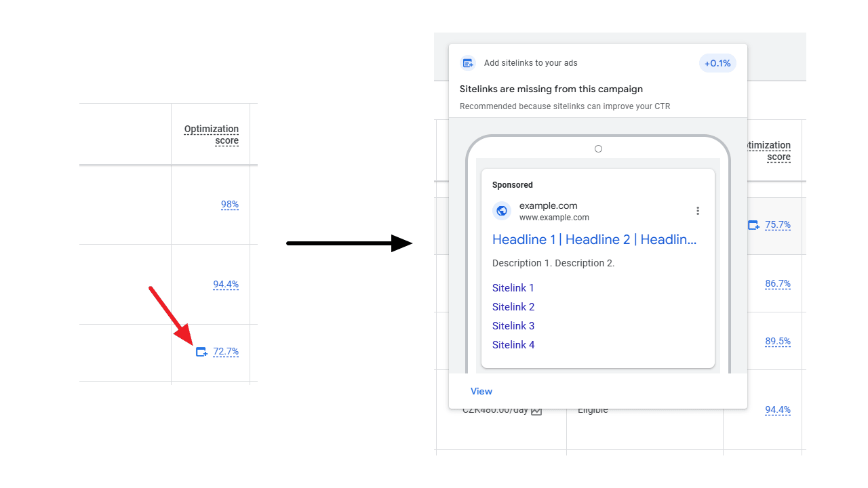Sort by the Optimization score column header

pos(211,134)
